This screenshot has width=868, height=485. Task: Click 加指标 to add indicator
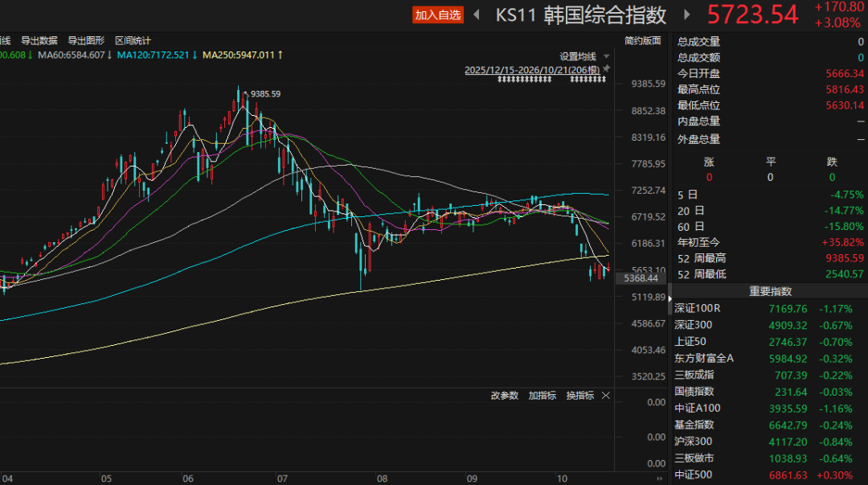click(x=542, y=395)
